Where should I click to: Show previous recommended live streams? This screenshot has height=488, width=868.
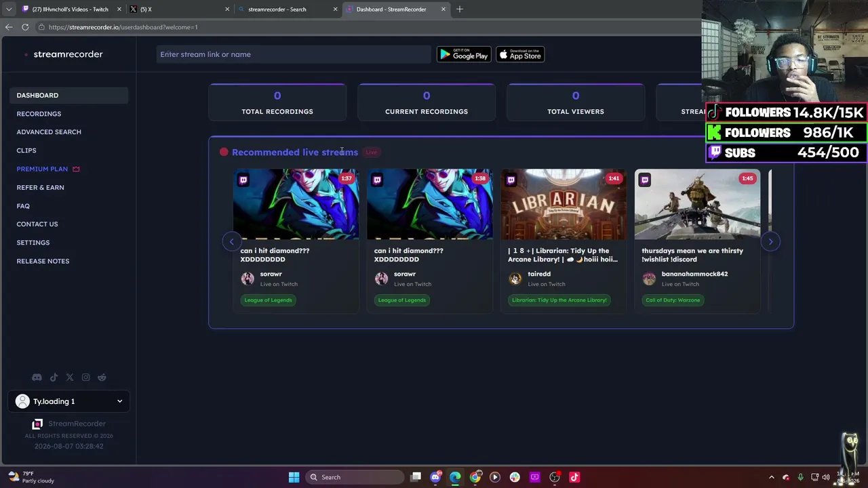(231, 241)
